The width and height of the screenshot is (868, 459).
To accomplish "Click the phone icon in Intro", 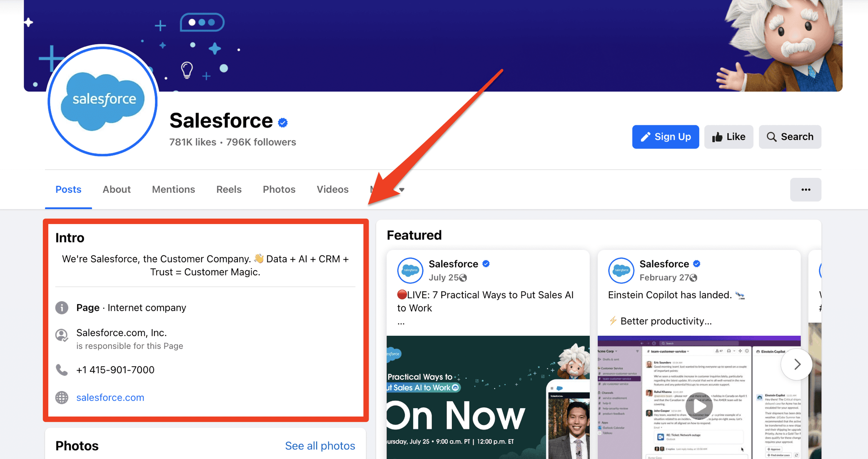I will (x=62, y=370).
